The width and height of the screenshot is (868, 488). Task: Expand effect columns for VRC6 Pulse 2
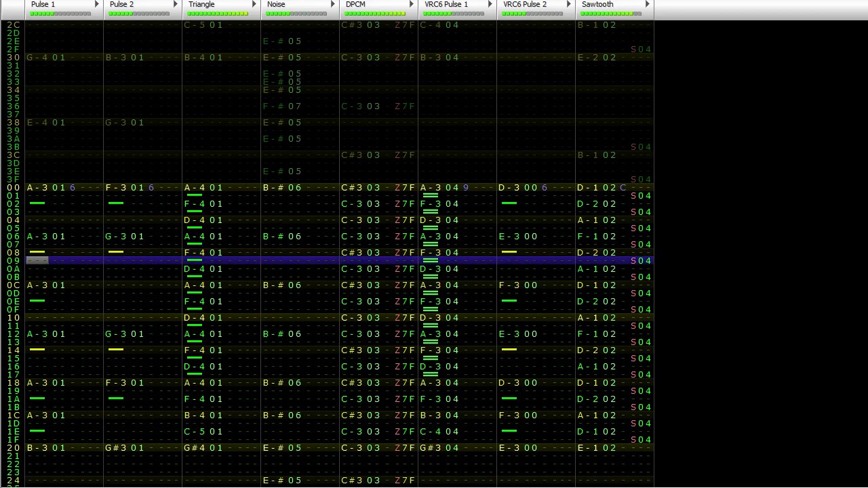570,5
